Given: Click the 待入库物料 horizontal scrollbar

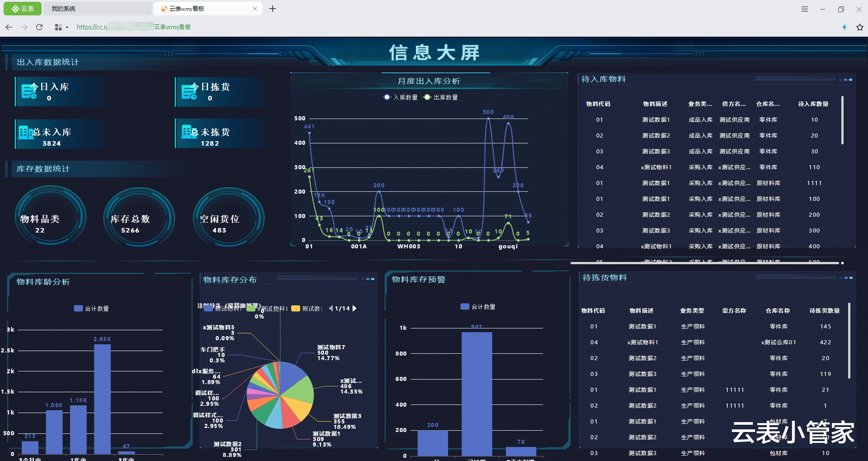Looking at the screenshot, I should [704, 263].
